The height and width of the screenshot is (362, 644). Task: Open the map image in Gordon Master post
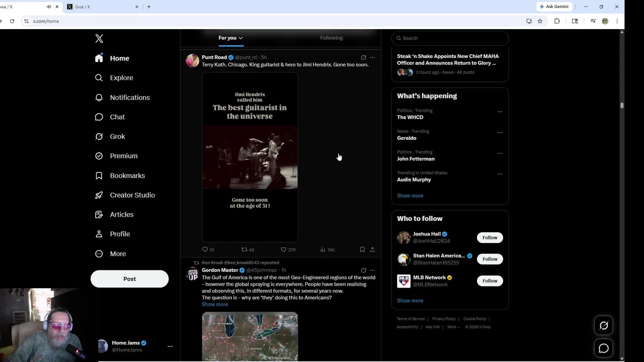tap(250, 336)
